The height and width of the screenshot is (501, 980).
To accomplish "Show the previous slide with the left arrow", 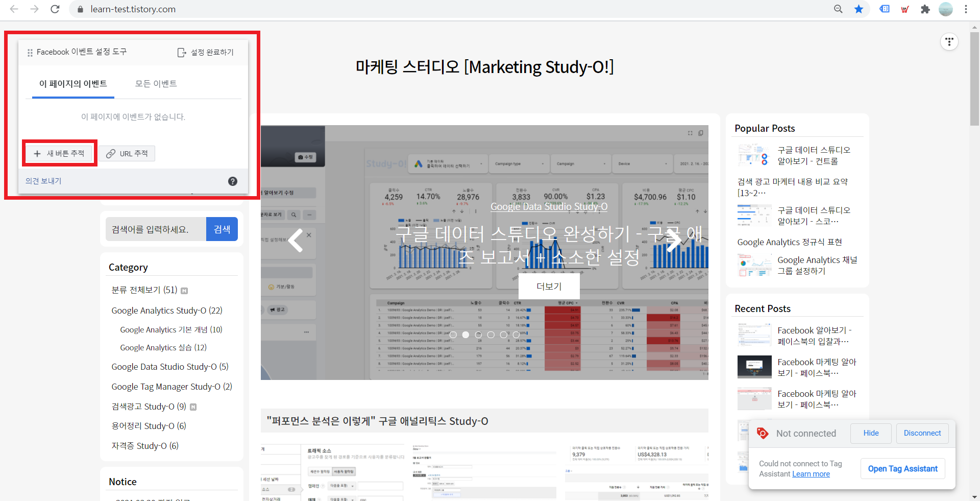I will pos(296,240).
